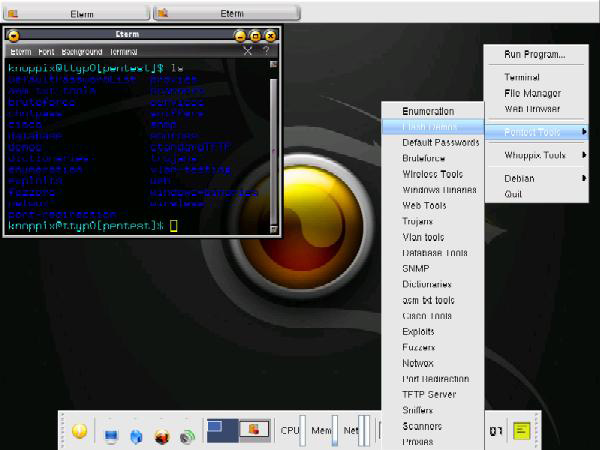600x450 pixels.
Task: Expand the Whoppix Tools submenu
Action: [533, 155]
